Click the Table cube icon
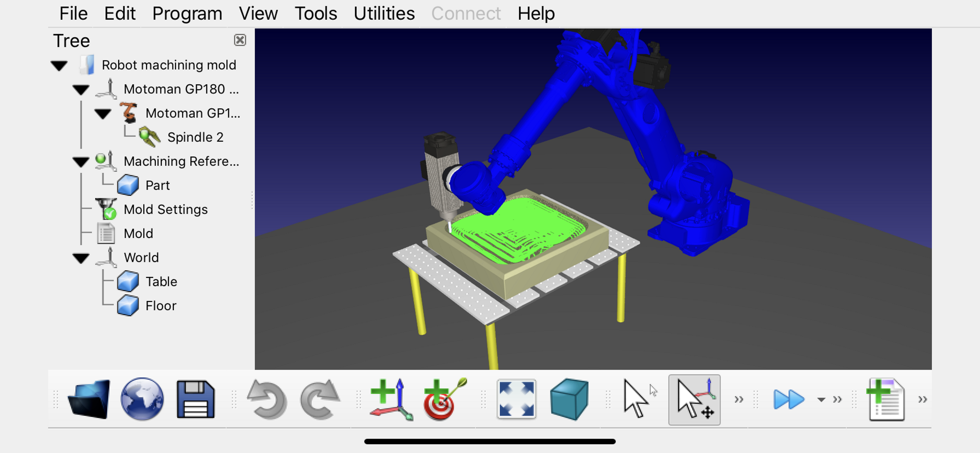Image resolution: width=980 pixels, height=453 pixels. pyautogui.click(x=128, y=281)
